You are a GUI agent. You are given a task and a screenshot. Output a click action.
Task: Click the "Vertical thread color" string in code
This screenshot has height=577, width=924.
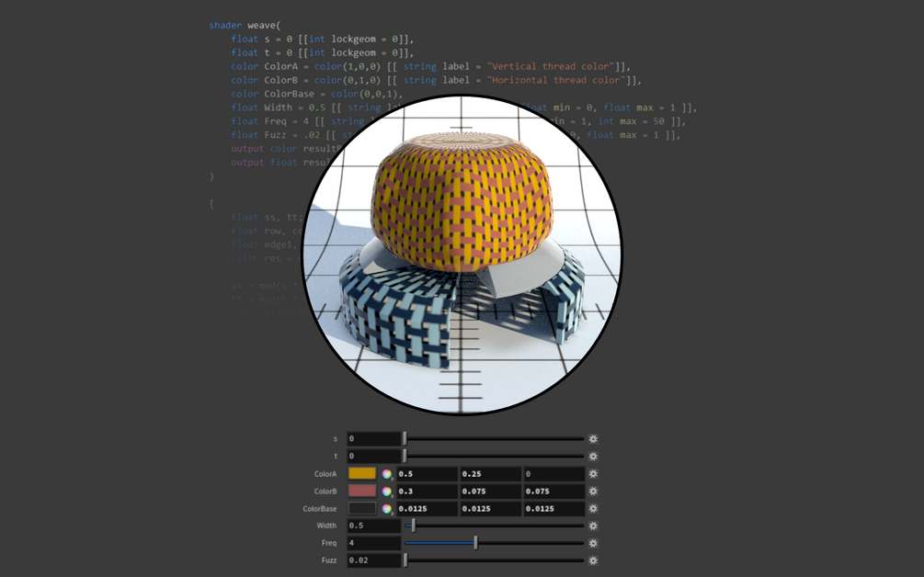[x=551, y=66]
